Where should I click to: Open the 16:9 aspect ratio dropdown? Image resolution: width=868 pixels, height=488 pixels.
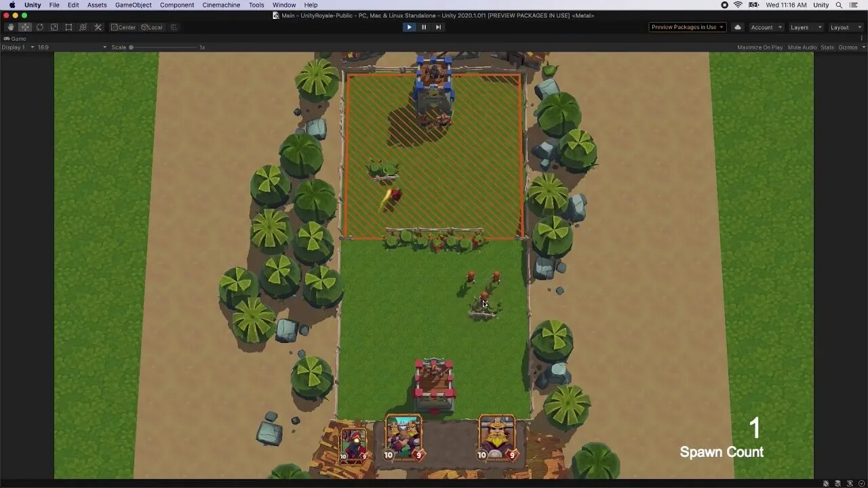pos(71,47)
